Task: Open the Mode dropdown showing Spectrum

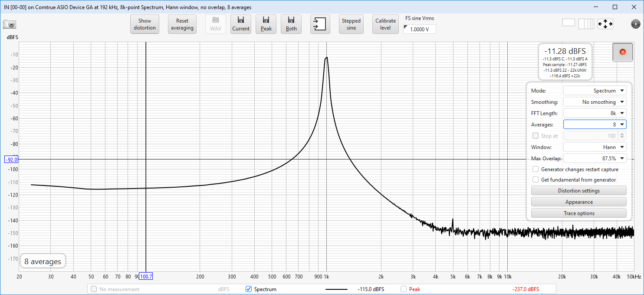Action: [595, 91]
